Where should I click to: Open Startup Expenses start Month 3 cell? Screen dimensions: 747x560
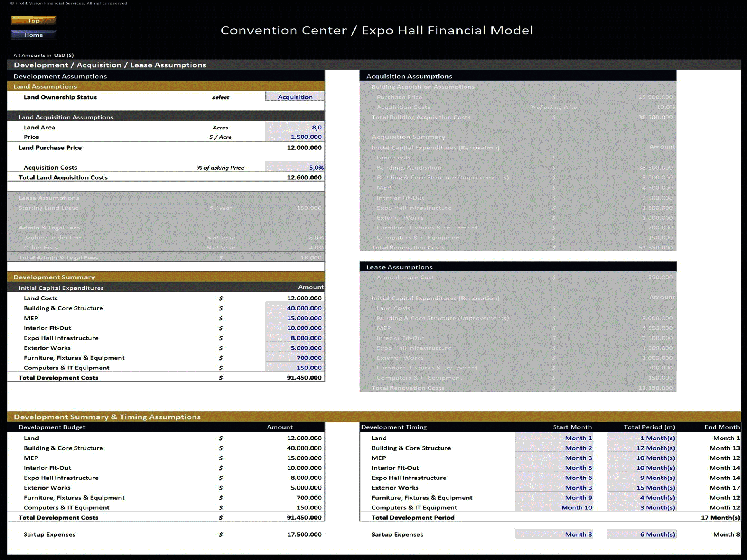(554, 534)
